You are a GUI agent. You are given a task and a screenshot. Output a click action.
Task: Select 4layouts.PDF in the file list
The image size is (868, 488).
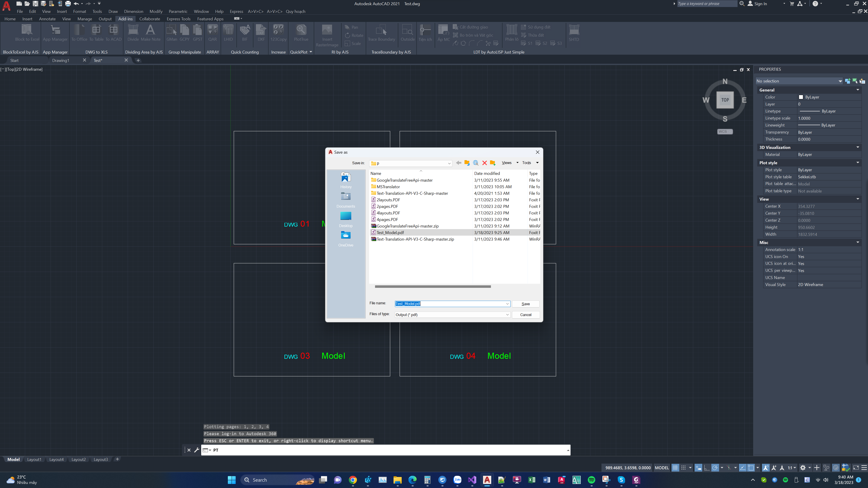(x=388, y=213)
